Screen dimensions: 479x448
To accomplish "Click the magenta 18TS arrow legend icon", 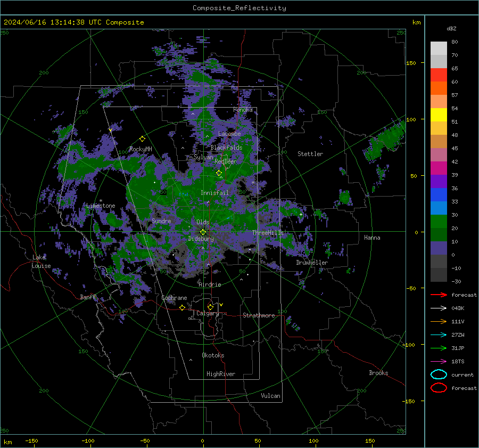I will 439,362.
